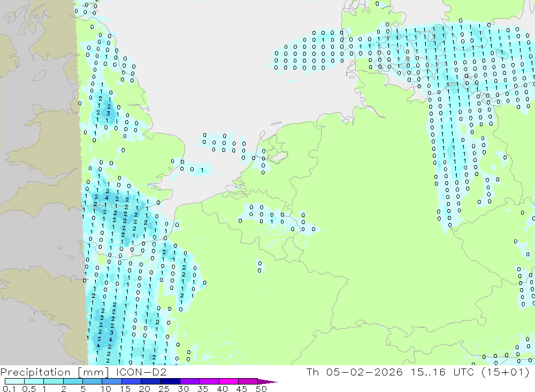Click the '0.1' legend scale label

click(9, 389)
